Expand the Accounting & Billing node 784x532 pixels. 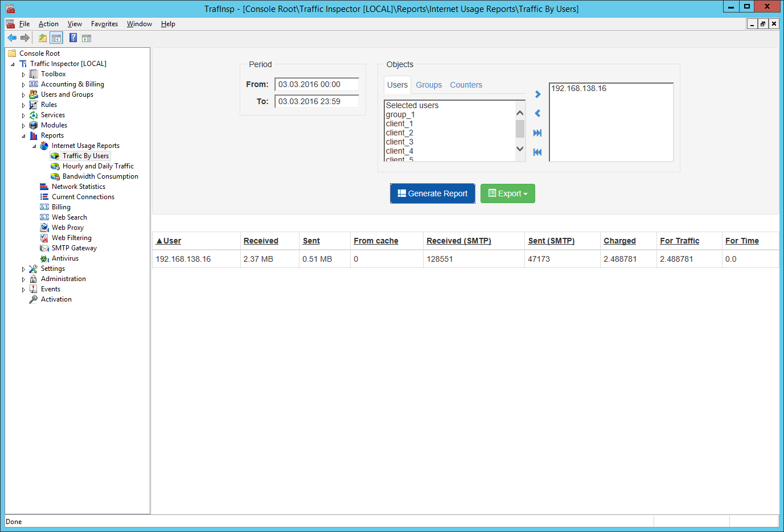23,85
